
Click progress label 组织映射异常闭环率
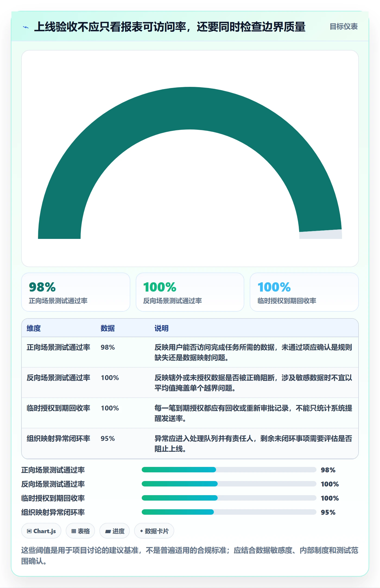point(53,512)
